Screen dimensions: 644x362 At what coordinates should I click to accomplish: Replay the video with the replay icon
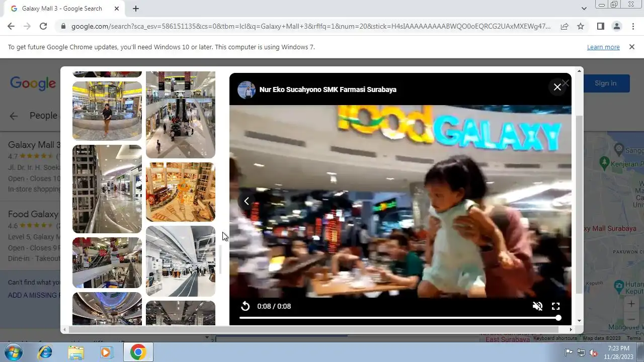click(x=246, y=306)
